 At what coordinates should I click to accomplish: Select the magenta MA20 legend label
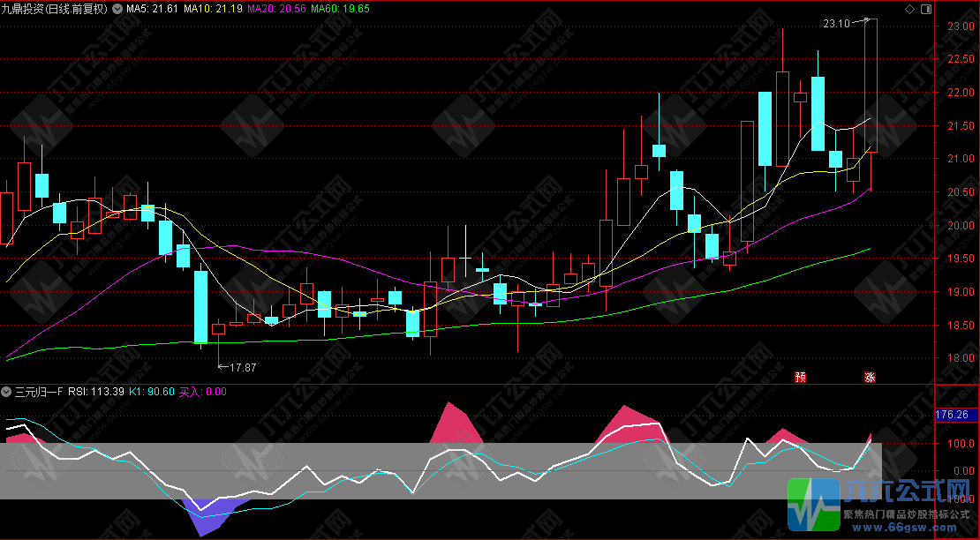277,9
